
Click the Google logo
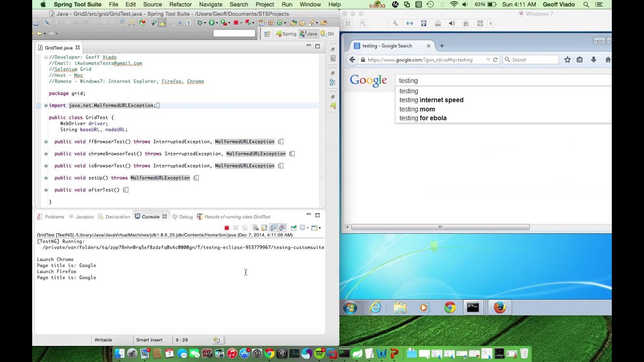(x=368, y=80)
